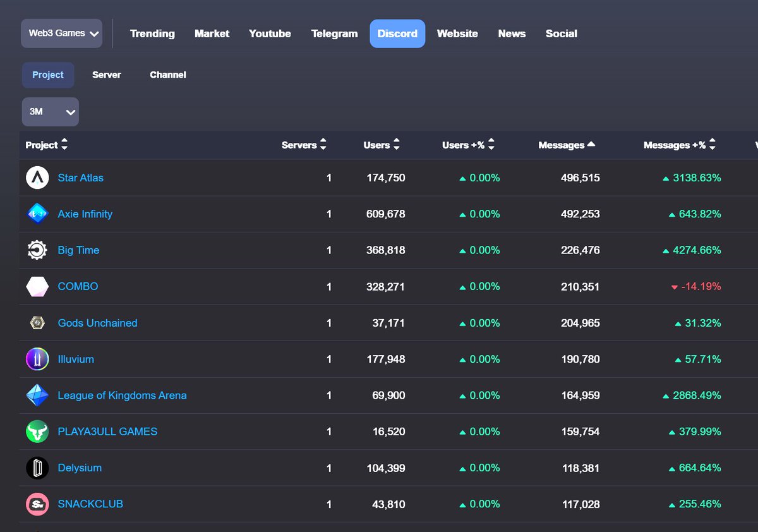Open the Gods Unchained project link
Viewport: 758px width, 532px height.
coord(97,323)
